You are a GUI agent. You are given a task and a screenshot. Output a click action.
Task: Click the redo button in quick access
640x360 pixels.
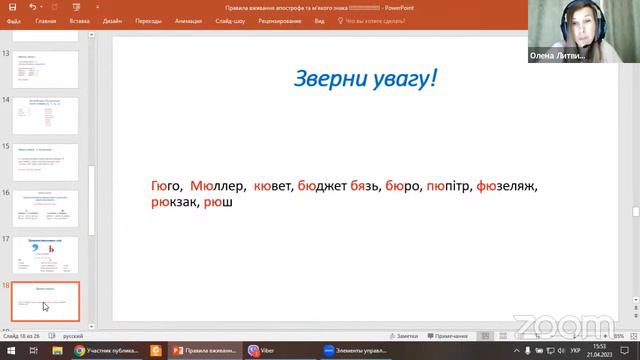(x=55, y=7)
